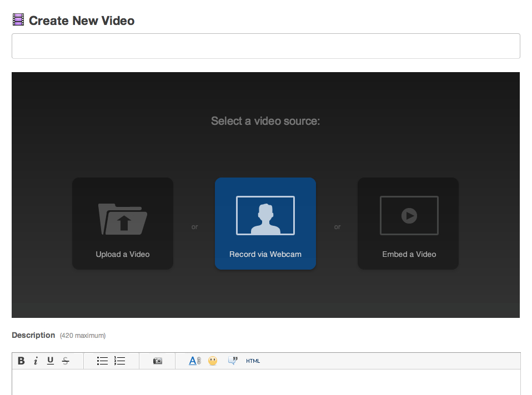The height and width of the screenshot is (395, 532).
Task: Click inside the Description text area
Action: (x=265, y=383)
